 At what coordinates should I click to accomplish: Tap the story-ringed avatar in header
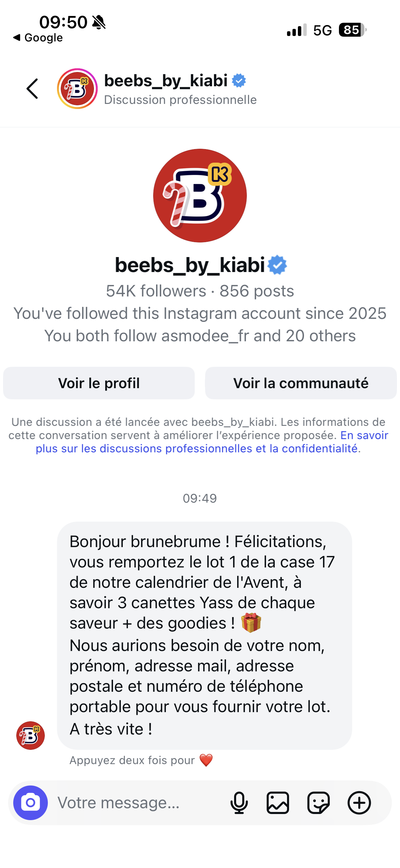(x=77, y=89)
